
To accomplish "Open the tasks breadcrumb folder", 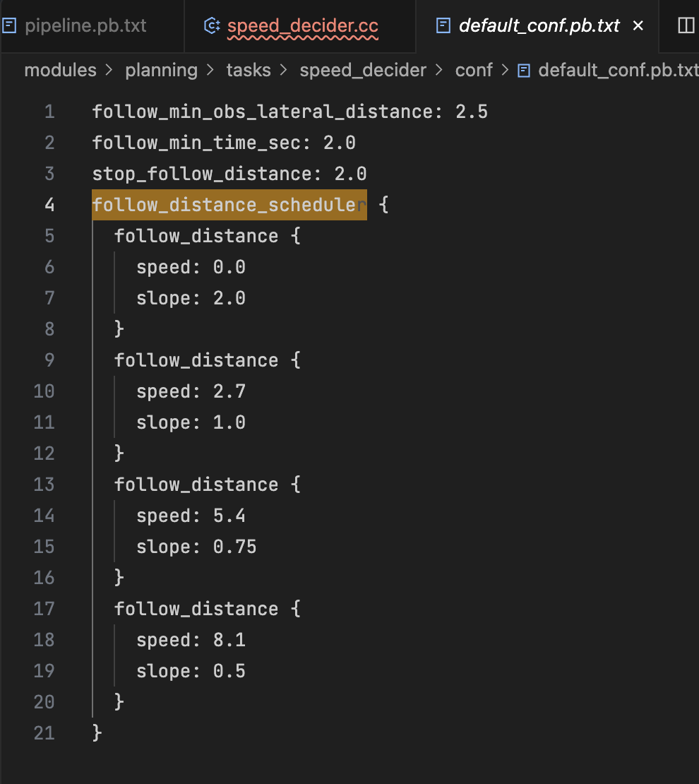I will tap(248, 70).
